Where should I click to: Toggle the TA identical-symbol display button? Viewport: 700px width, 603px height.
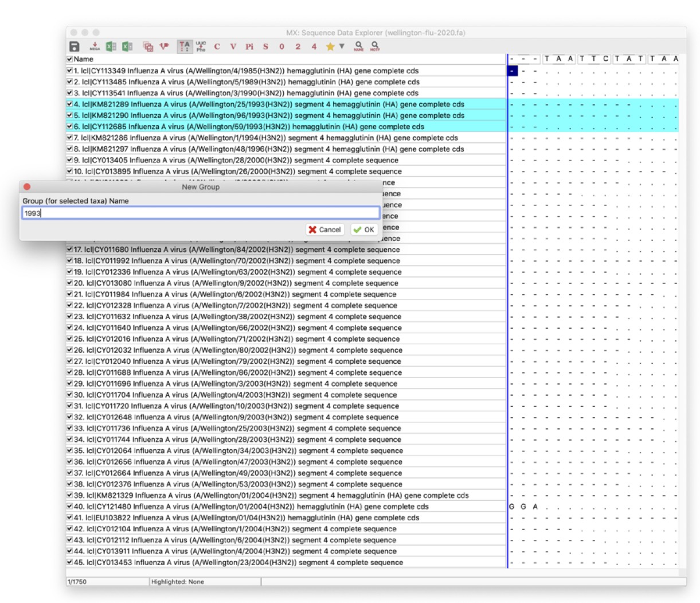[x=184, y=46]
